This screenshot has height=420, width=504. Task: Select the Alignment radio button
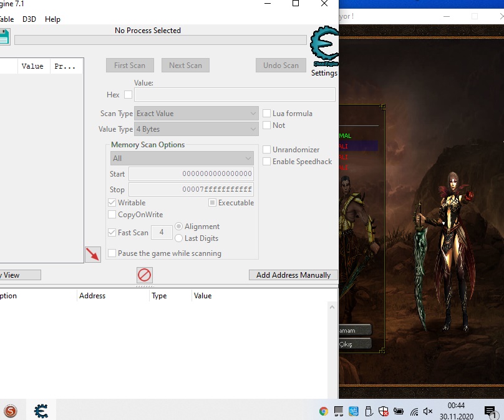tap(179, 227)
